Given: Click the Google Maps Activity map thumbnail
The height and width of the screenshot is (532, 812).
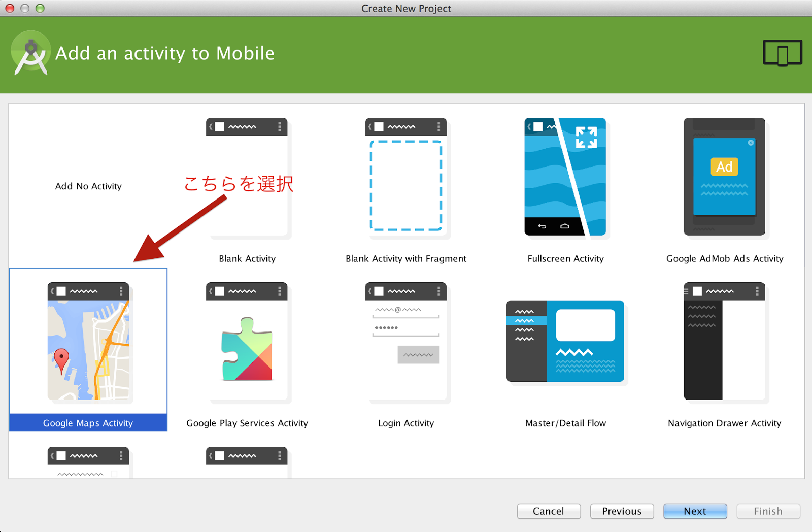Looking at the screenshot, I should click(x=88, y=341).
